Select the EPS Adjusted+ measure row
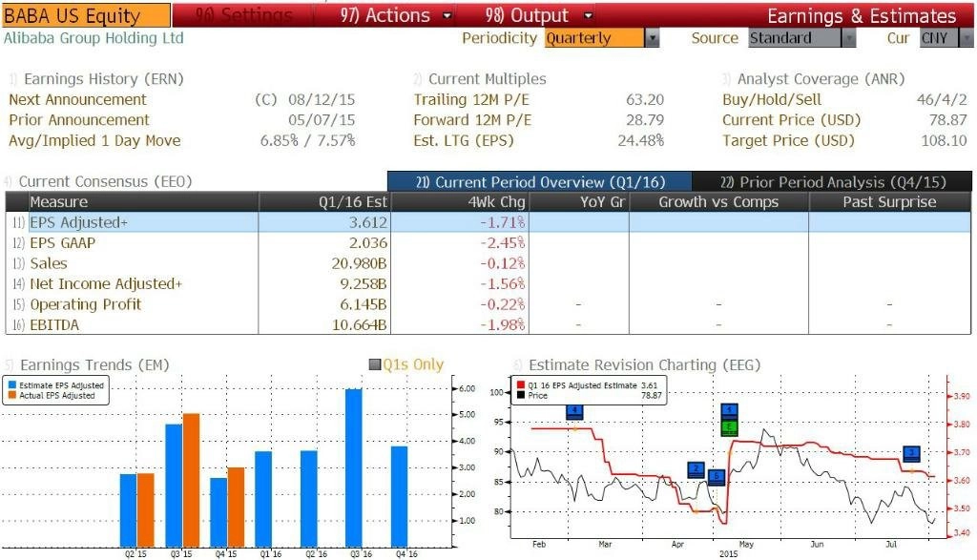 click(x=488, y=222)
